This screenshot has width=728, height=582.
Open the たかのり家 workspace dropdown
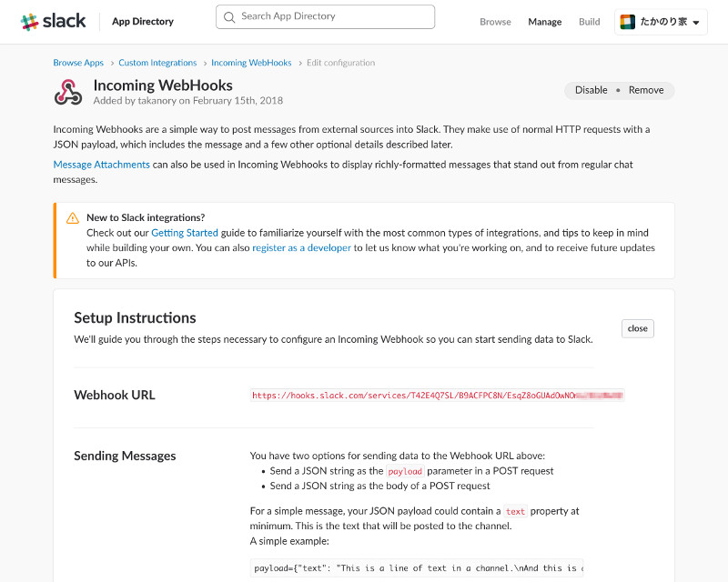(x=661, y=22)
